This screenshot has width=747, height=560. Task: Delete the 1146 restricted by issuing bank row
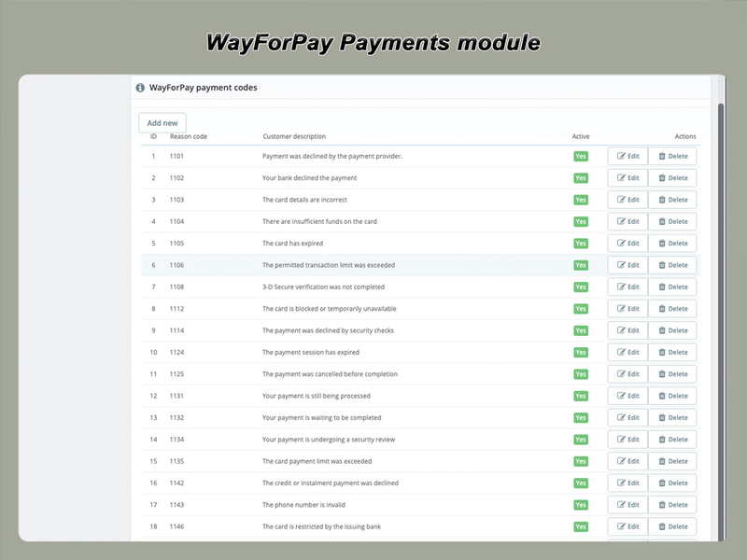pyautogui.click(x=672, y=526)
